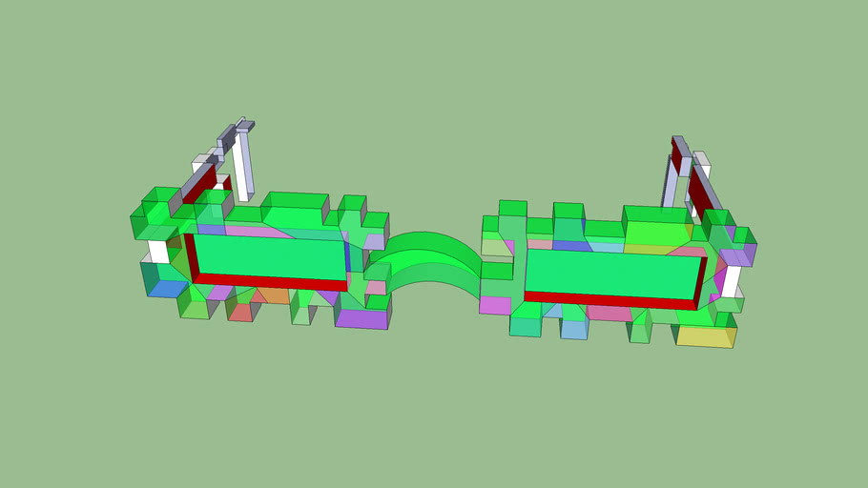Click purple block at right frame corner
Viewport: 868px width, 488px height.
coord(734,256)
